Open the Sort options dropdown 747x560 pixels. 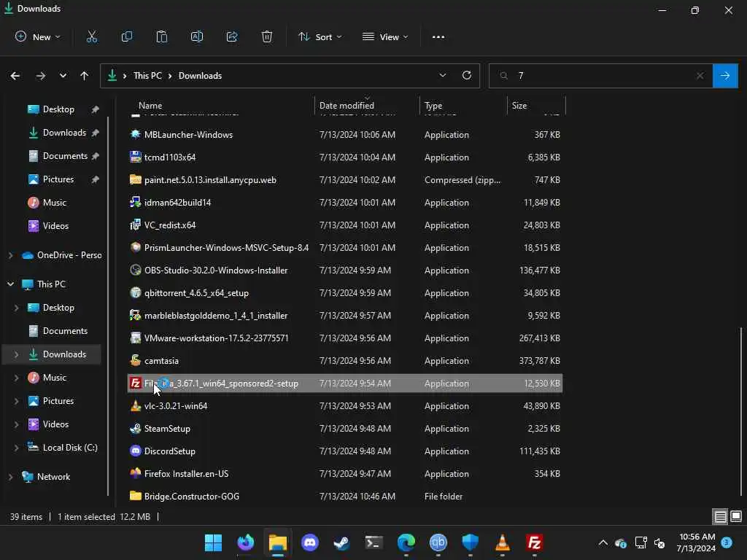pyautogui.click(x=320, y=36)
